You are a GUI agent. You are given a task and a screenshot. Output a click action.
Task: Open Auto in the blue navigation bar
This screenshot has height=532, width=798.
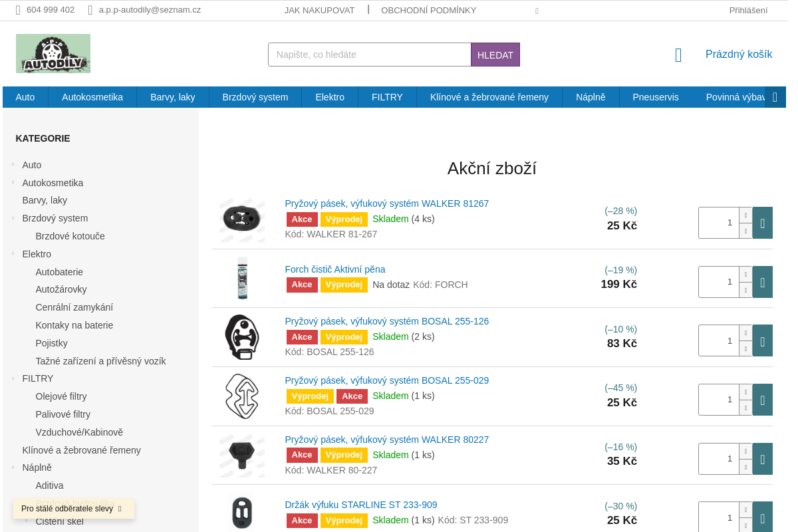pyautogui.click(x=25, y=97)
